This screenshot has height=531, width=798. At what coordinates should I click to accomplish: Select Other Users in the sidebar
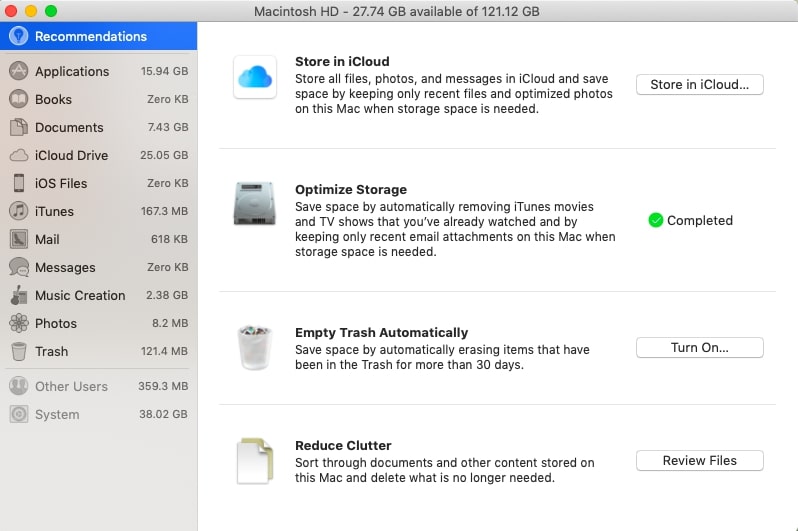(98, 386)
